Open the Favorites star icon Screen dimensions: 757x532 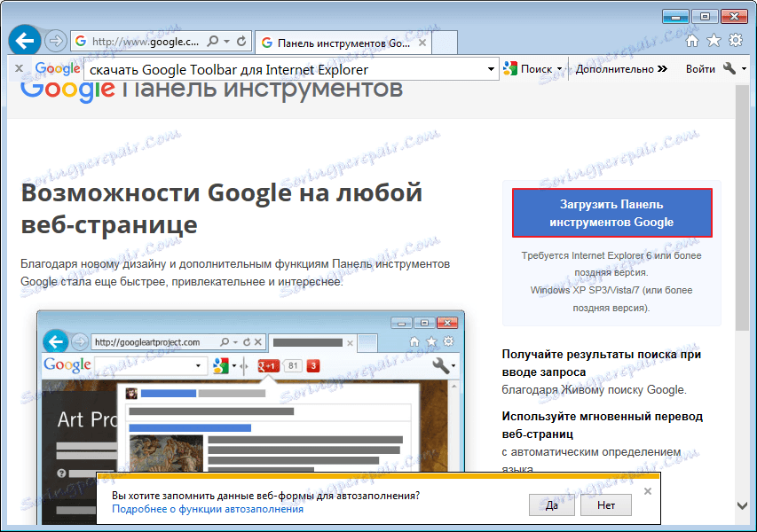click(714, 41)
